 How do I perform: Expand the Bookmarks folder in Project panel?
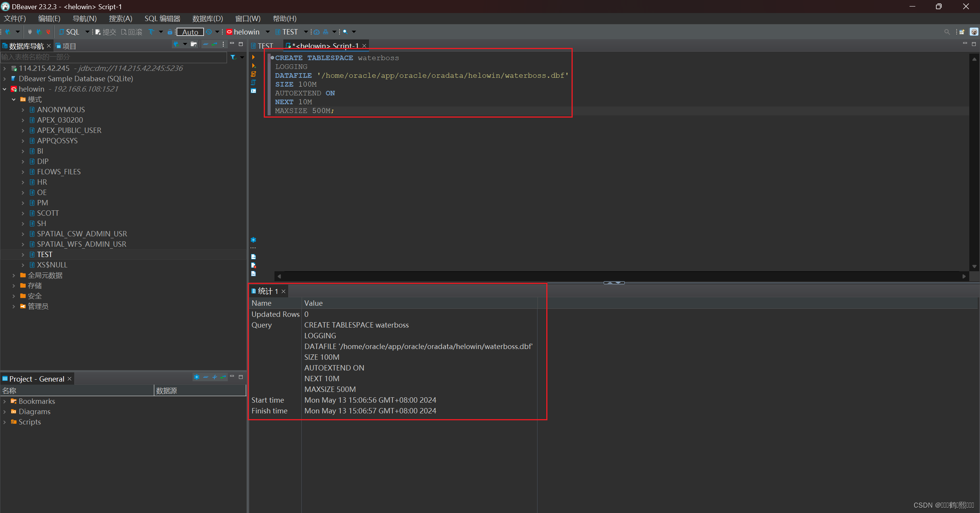5,402
